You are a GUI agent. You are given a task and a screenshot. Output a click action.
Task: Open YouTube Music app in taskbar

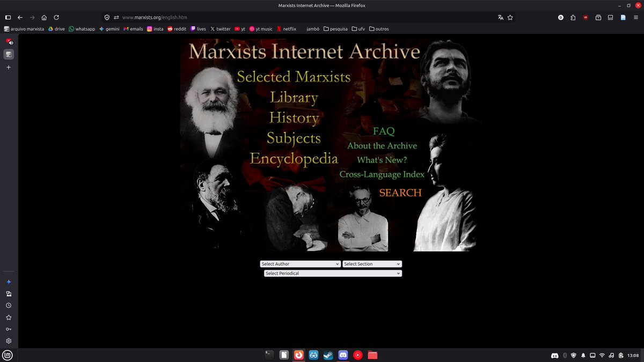point(358,355)
